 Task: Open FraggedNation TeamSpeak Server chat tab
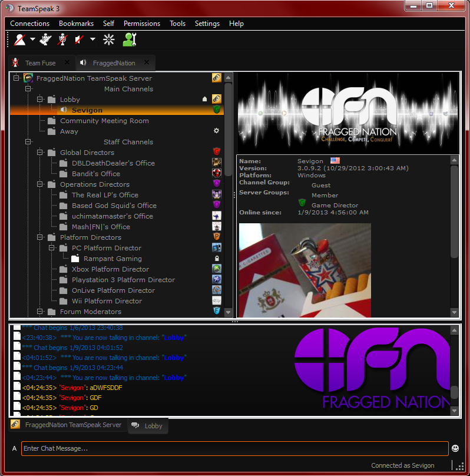pos(67,425)
